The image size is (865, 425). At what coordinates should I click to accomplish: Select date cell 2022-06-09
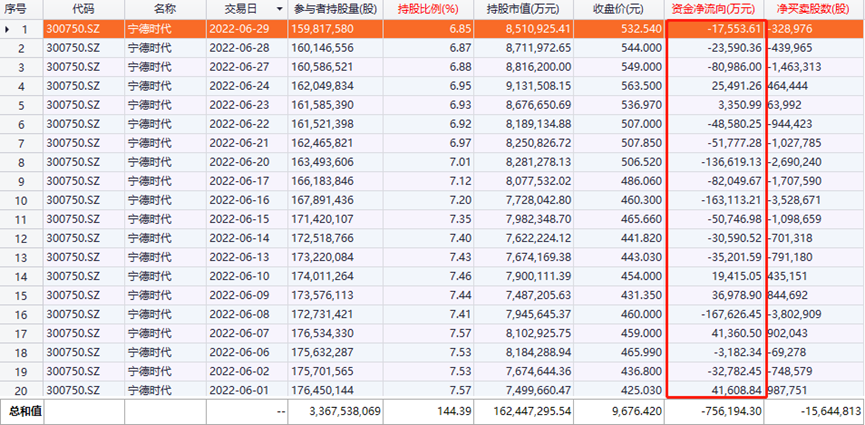pos(238,295)
